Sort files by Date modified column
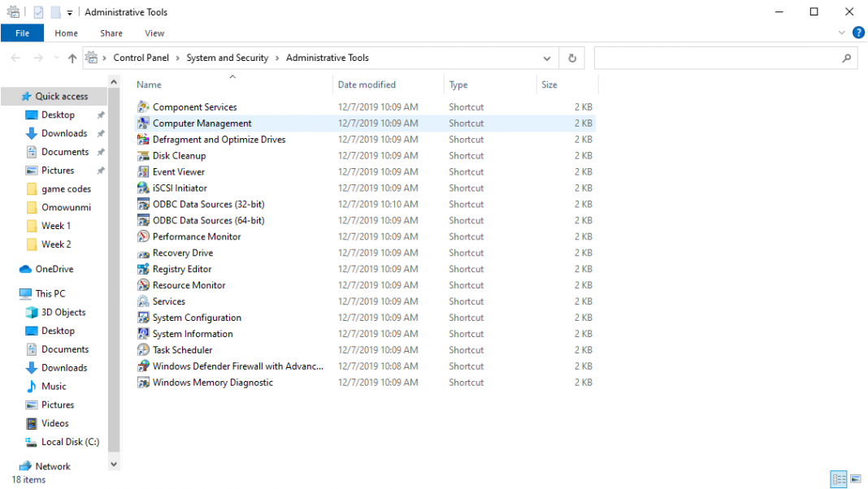868x489 pixels. [x=367, y=84]
